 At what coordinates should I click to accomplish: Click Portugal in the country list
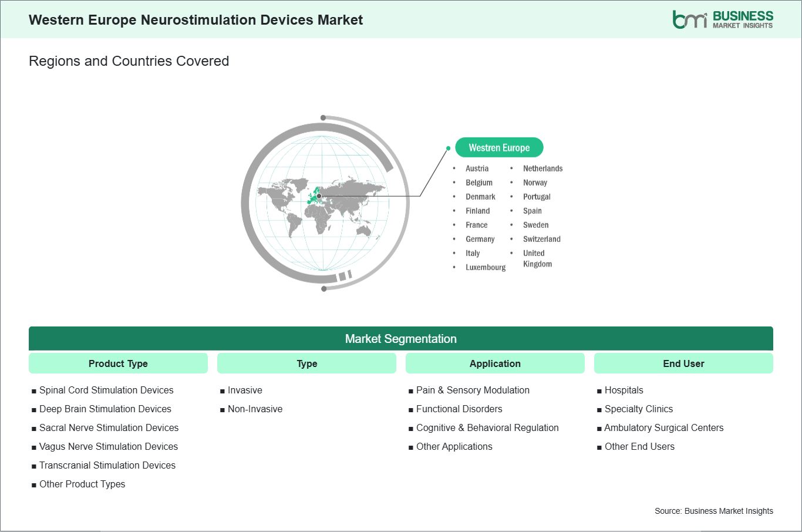click(x=537, y=197)
